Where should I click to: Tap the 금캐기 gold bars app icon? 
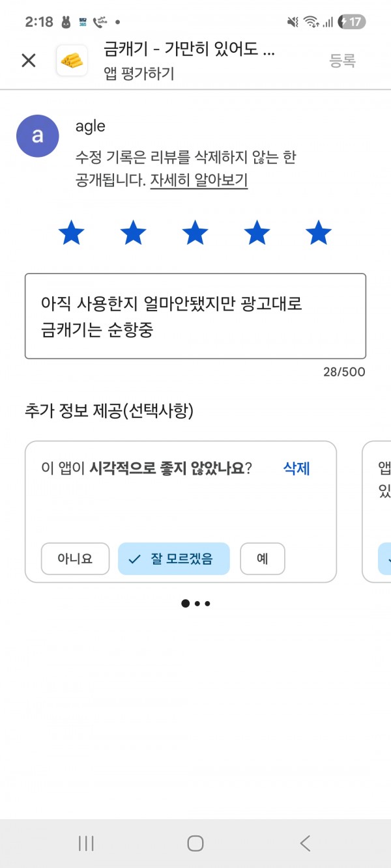(72, 61)
